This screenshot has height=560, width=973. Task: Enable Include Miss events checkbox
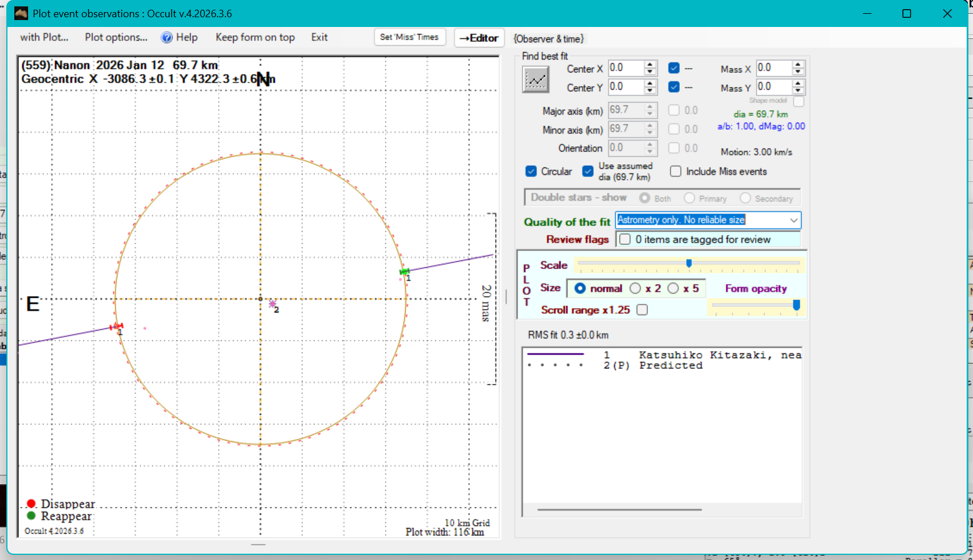pos(676,172)
